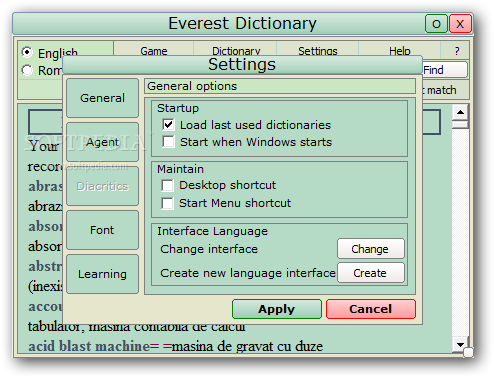Click the green O window button

(x=436, y=24)
